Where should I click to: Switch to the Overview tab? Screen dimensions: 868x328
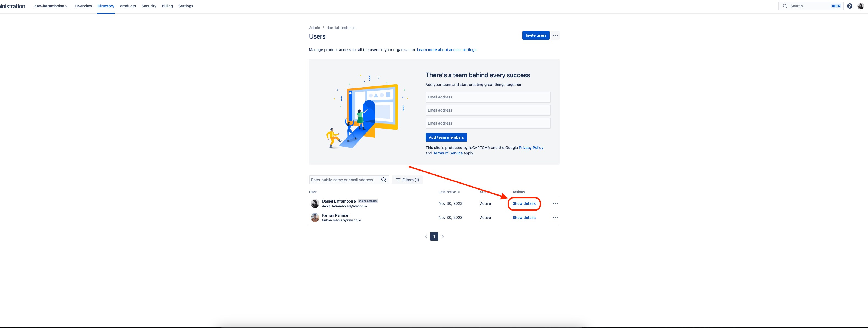tap(84, 6)
